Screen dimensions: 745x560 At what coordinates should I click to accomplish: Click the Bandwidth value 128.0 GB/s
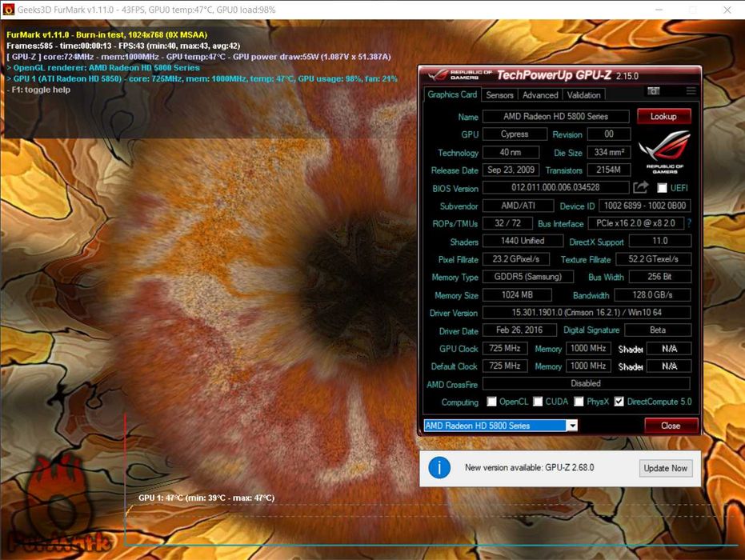(652, 295)
